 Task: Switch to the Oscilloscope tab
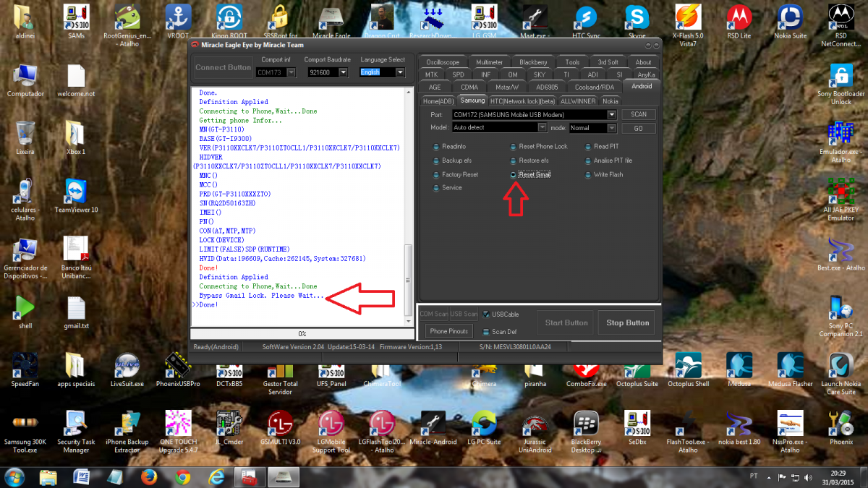click(442, 62)
